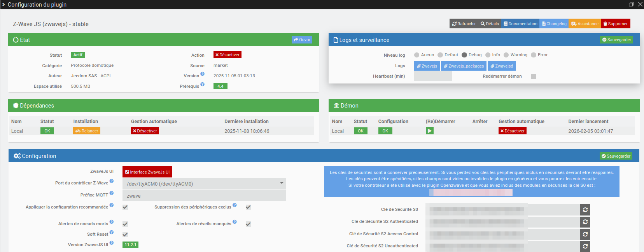Open the Zwavejs log
This screenshot has width=644, height=252.
coord(427,66)
